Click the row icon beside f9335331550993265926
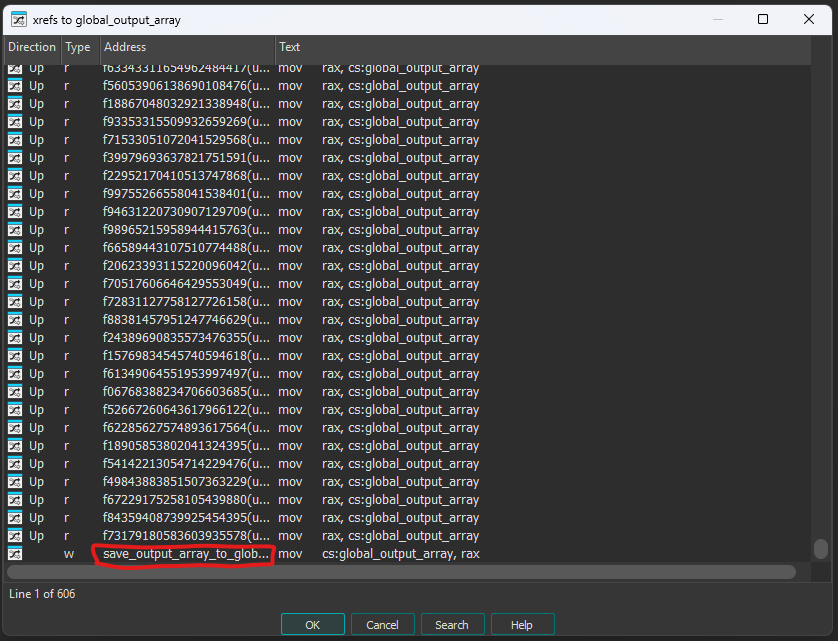 coord(15,122)
